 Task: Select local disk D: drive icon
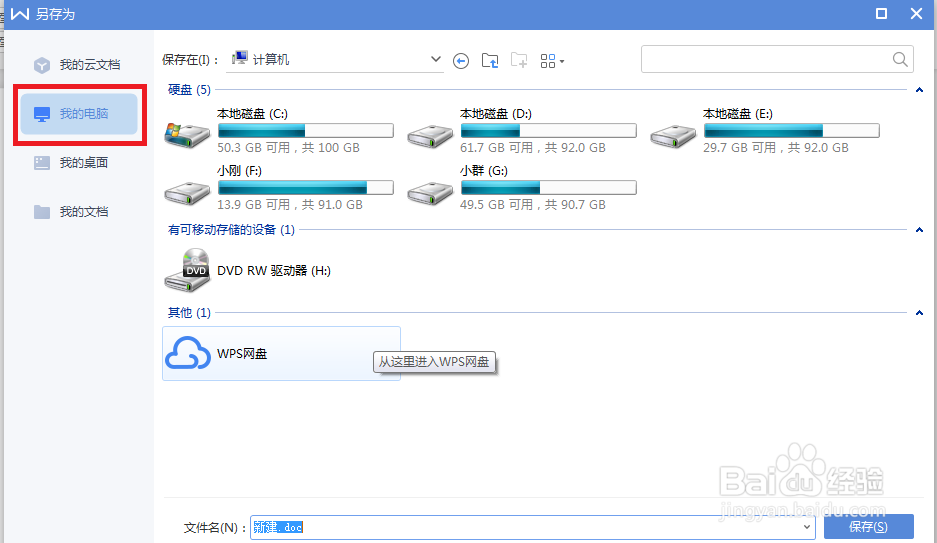(x=430, y=136)
